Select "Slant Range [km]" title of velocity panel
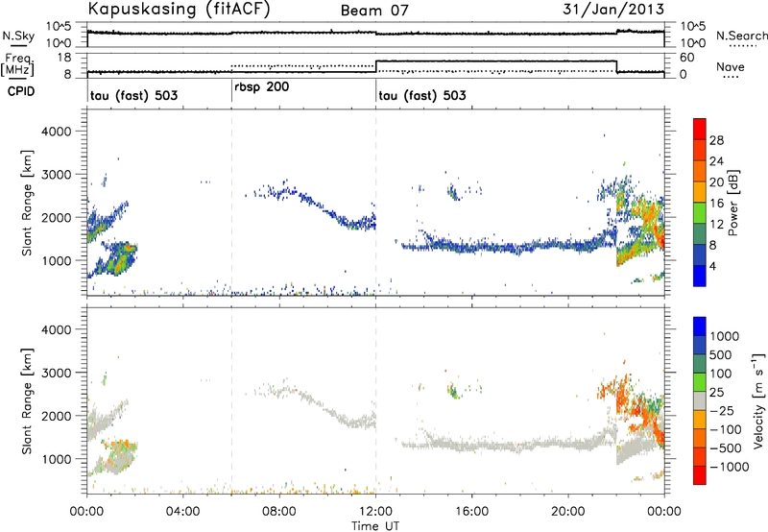This screenshot has width=768, height=532. click(27, 400)
